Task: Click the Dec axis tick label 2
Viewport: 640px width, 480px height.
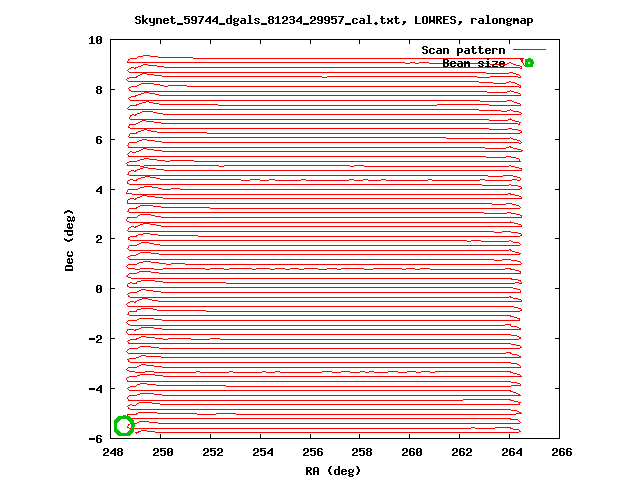Action: (x=99, y=239)
